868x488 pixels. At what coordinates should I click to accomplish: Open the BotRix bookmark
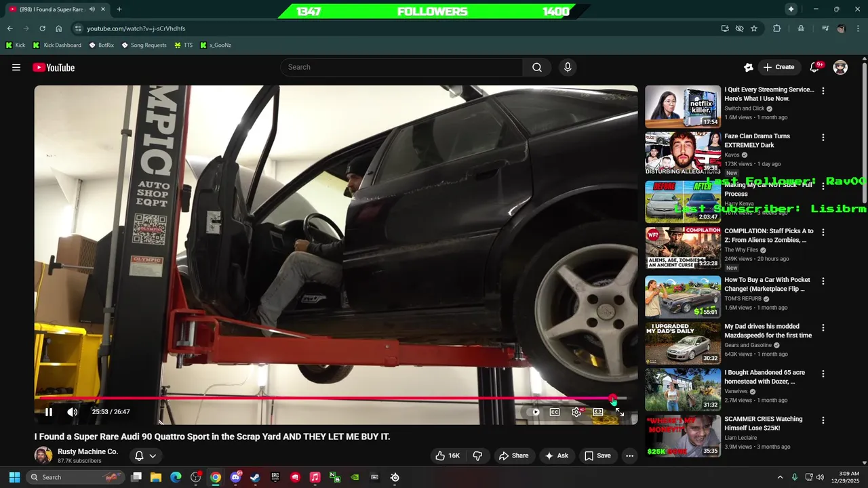[102, 45]
